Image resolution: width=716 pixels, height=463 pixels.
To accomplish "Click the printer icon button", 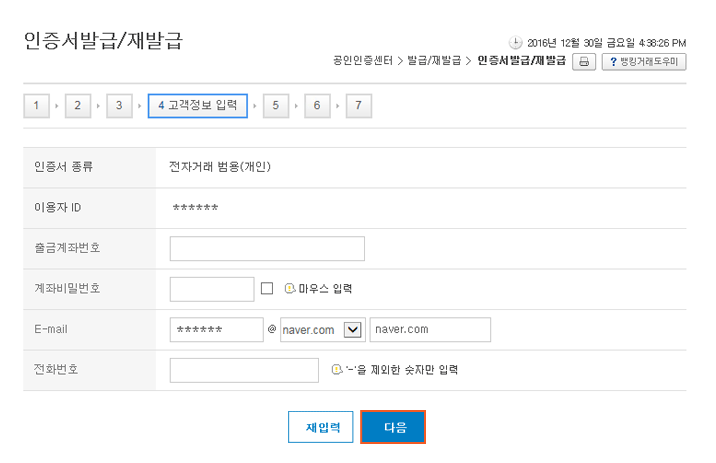I will pyautogui.click(x=584, y=62).
